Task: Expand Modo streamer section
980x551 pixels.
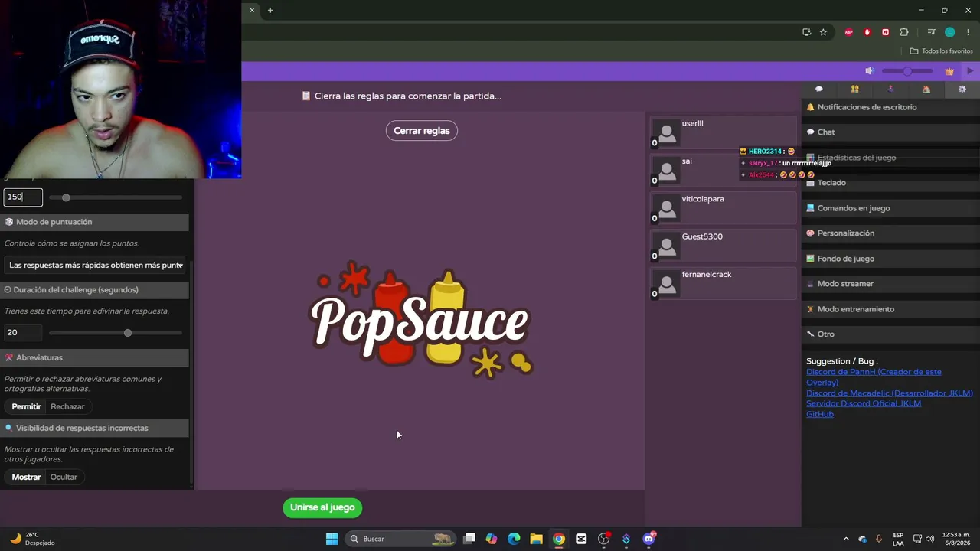Action: coord(890,284)
